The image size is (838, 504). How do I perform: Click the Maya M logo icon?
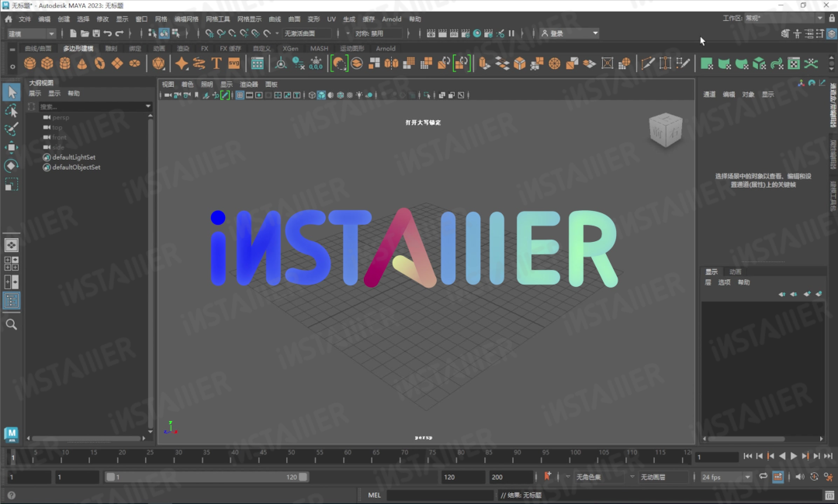coord(11,434)
